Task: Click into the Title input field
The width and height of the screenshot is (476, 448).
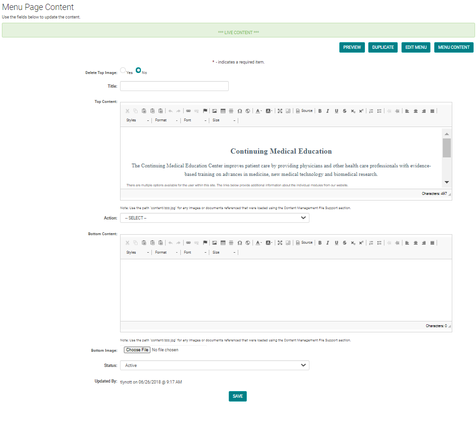Action: [x=174, y=86]
